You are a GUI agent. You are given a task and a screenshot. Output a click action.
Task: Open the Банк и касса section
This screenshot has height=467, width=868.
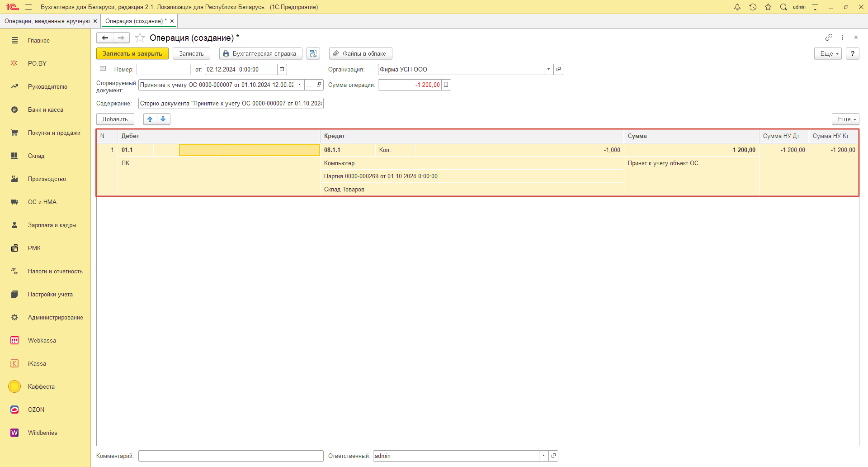click(x=45, y=110)
